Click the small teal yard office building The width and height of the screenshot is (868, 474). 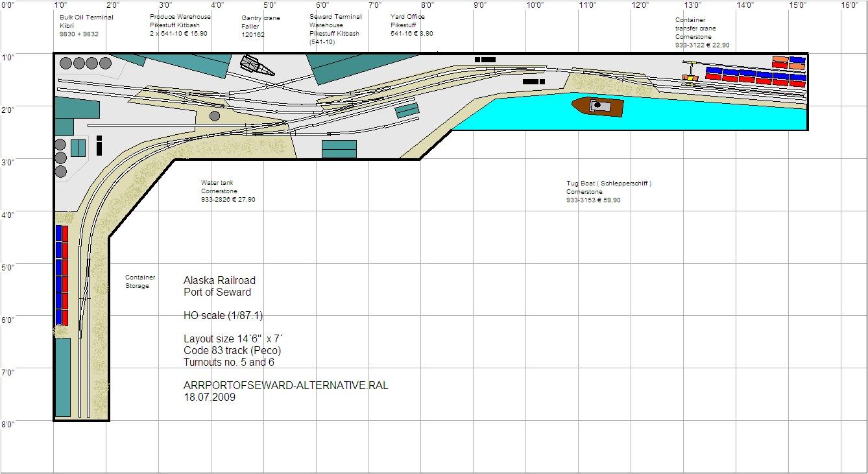pyautogui.click(x=407, y=110)
